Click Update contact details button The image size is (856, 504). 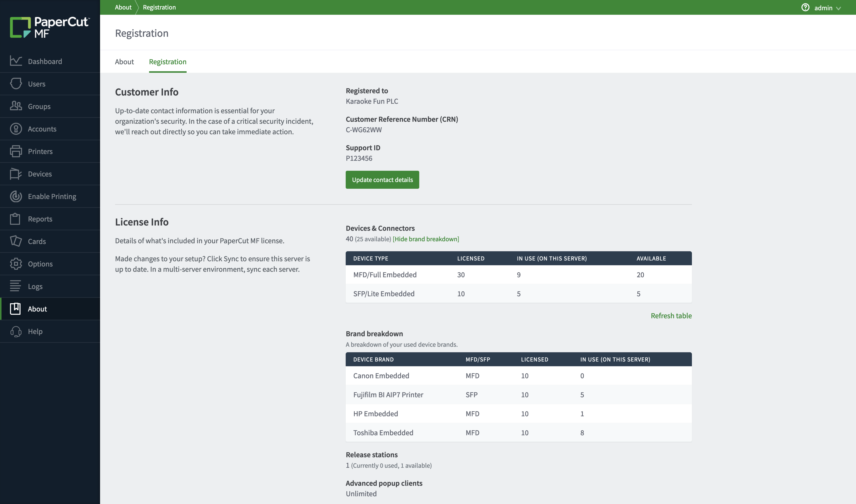(382, 180)
